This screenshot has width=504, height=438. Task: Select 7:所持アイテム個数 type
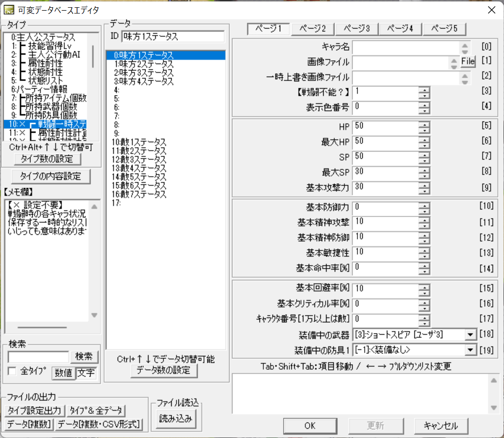click(x=45, y=98)
